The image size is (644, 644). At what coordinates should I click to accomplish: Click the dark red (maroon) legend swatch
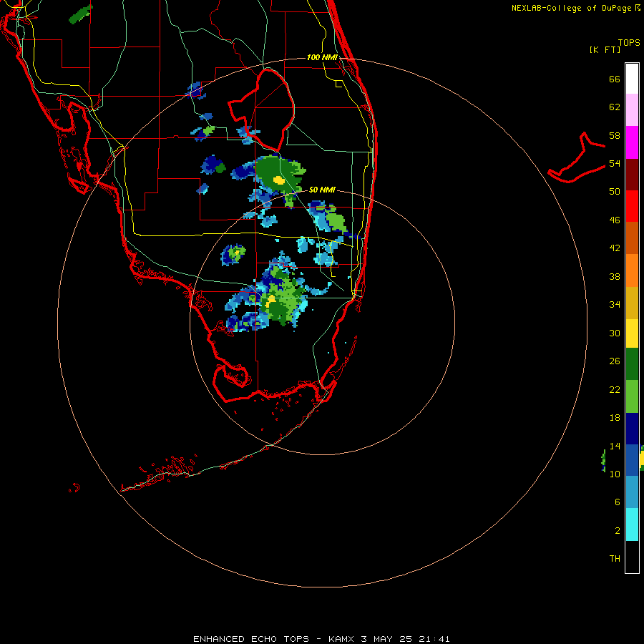(x=632, y=175)
